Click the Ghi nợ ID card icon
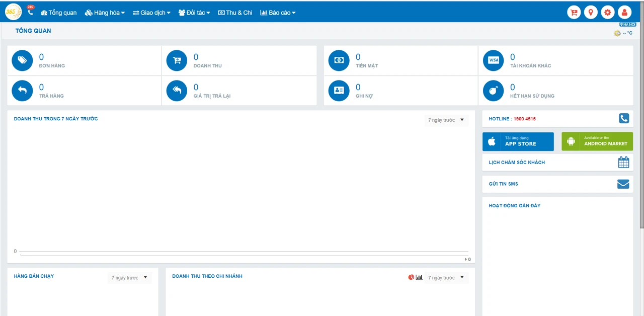Screen dimensions: 644x316 (x=339, y=91)
